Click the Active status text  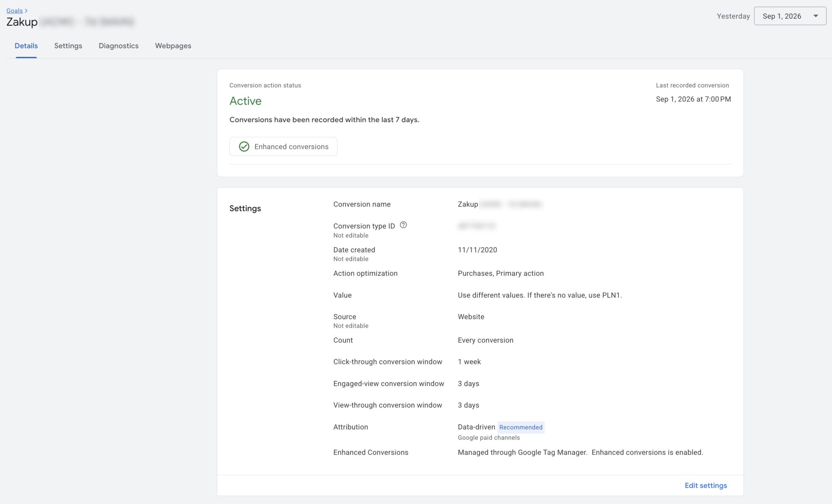(x=245, y=101)
